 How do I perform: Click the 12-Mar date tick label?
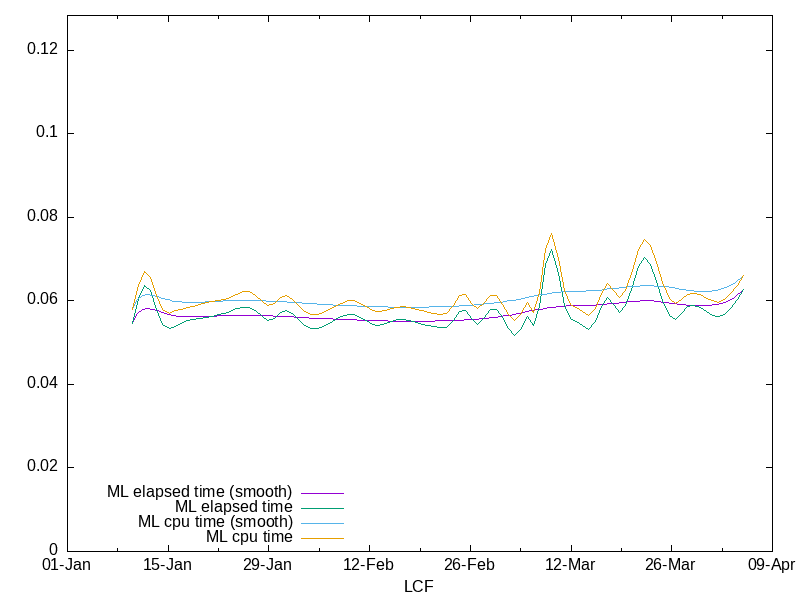click(x=570, y=565)
